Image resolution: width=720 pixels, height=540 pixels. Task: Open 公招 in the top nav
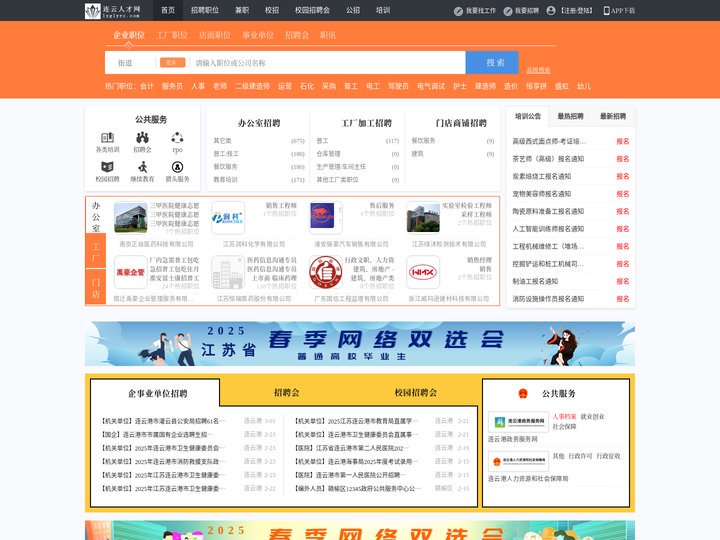click(x=353, y=10)
